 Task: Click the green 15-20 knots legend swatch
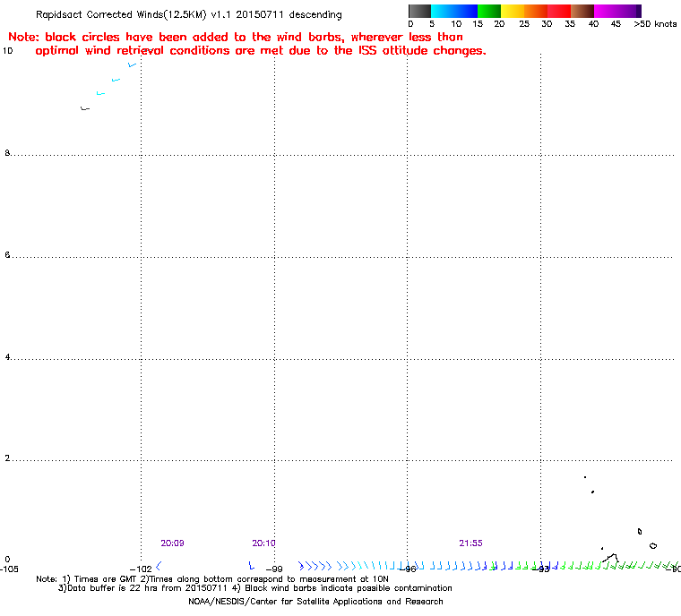489,11
